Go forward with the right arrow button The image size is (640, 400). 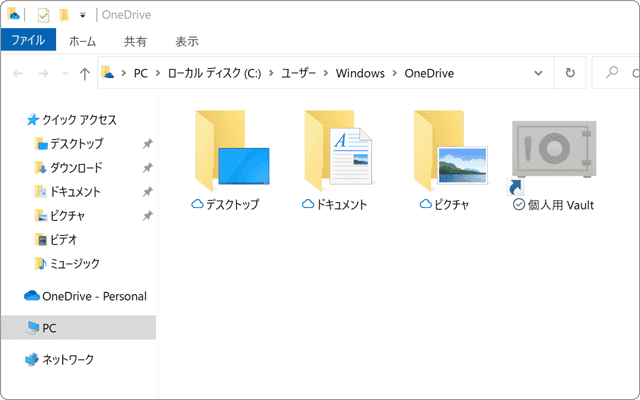[x=43, y=73]
